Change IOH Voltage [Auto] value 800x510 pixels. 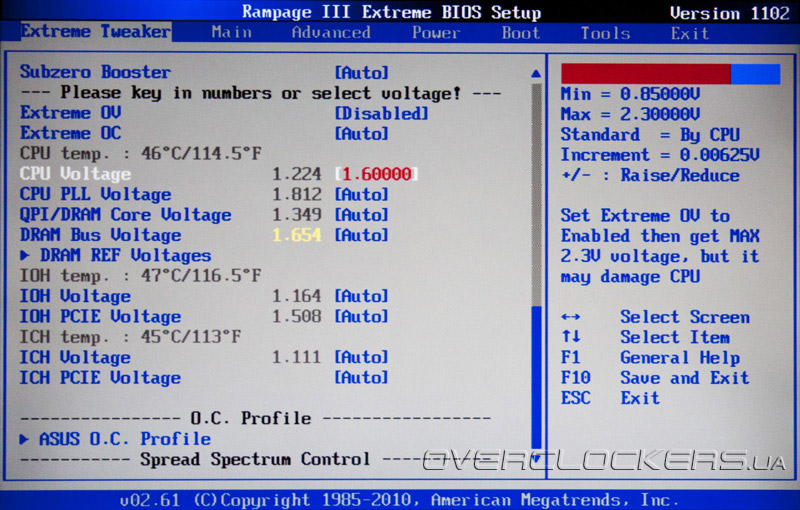click(x=362, y=296)
